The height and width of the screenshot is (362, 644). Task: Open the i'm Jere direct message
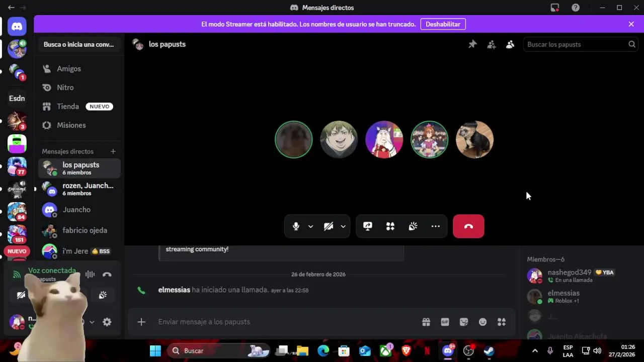click(x=79, y=251)
